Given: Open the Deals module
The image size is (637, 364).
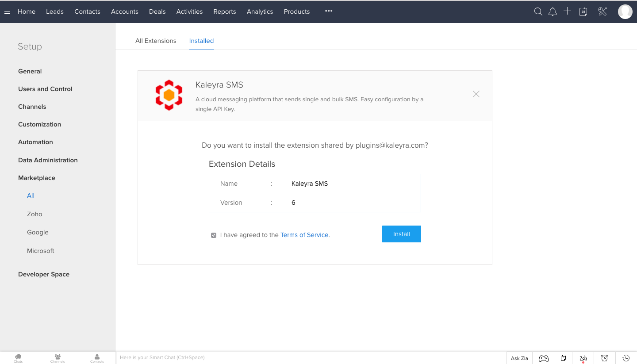Looking at the screenshot, I should pyautogui.click(x=157, y=11).
